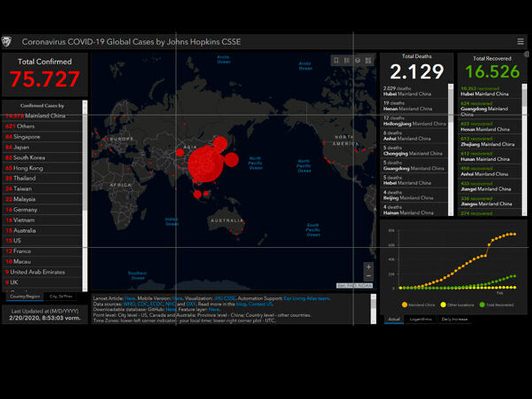Select the Mainland China row in confirmed list

click(42, 116)
